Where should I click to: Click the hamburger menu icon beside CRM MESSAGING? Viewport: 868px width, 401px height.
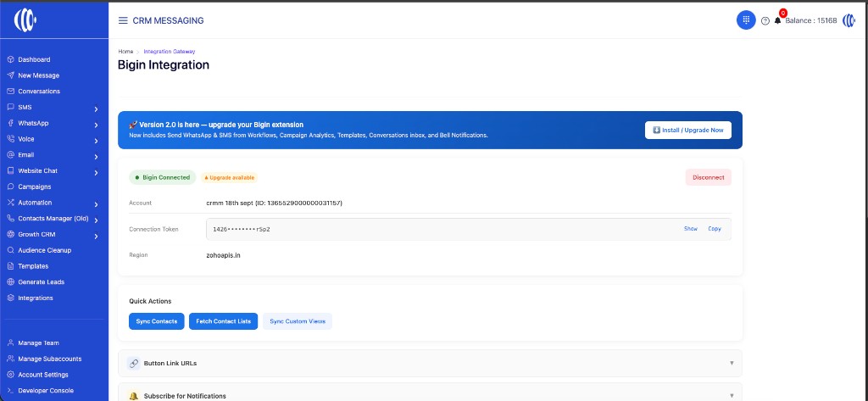click(x=123, y=20)
